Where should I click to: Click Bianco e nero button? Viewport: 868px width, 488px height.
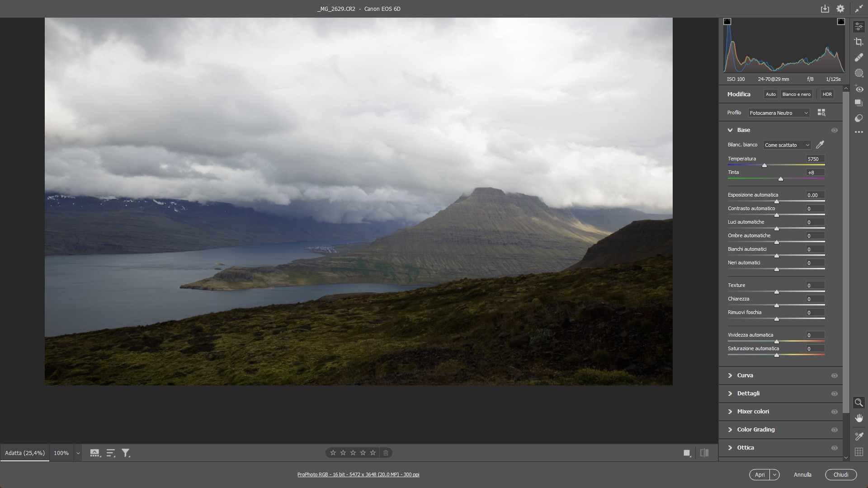tap(797, 94)
